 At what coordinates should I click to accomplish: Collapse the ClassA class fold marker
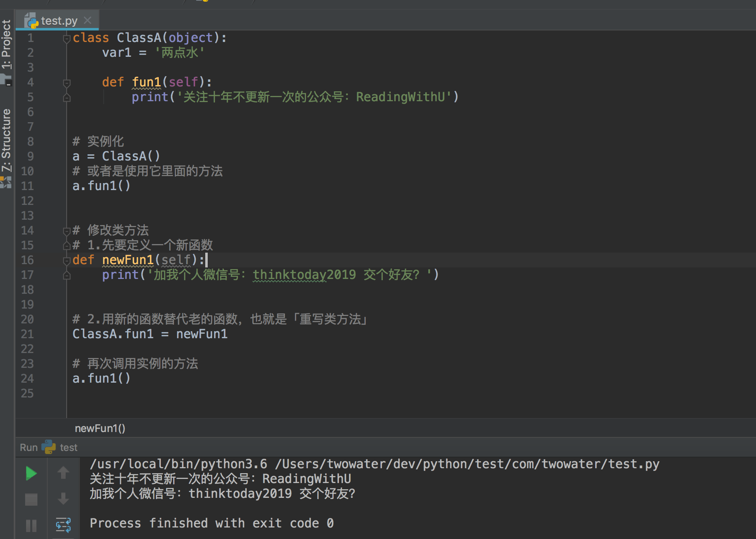pos(67,39)
